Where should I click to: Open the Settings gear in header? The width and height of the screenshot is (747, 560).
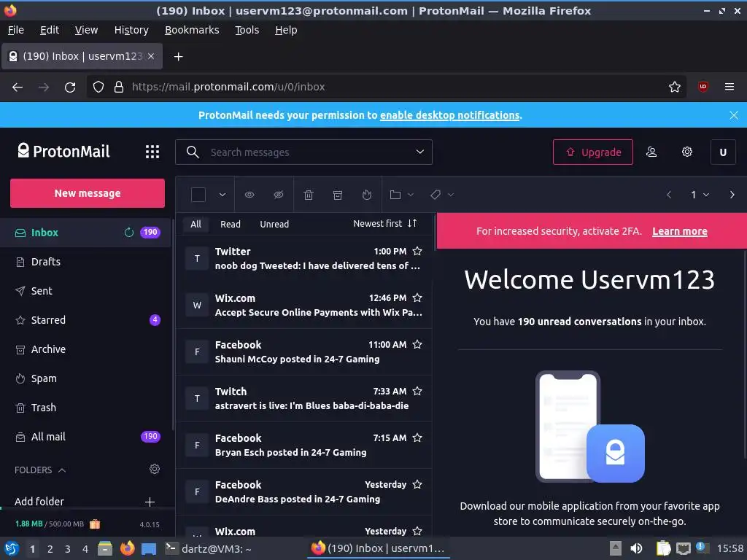point(686,152)
